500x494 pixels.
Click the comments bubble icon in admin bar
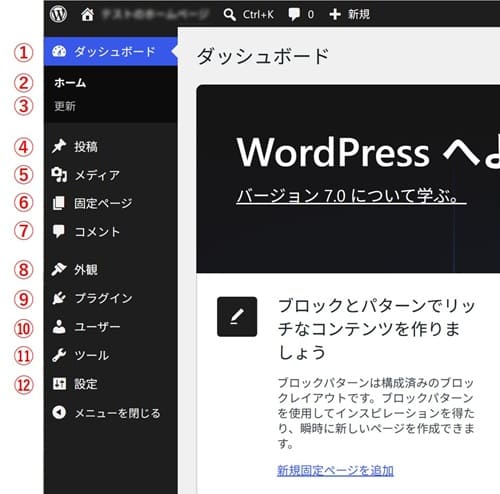(294, 15)
